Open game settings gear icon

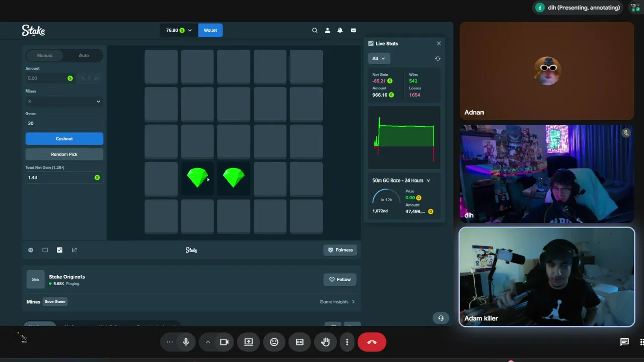coord(30,250)
